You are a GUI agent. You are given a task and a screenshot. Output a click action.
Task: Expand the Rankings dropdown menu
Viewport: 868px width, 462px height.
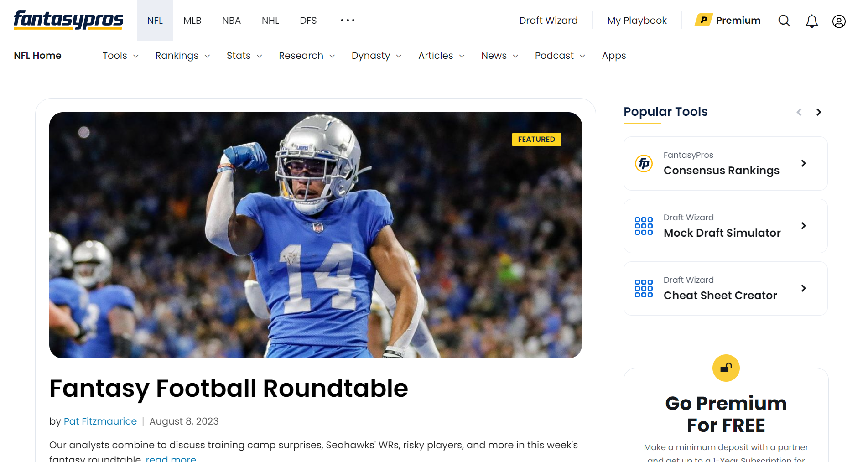click(182, 56)
